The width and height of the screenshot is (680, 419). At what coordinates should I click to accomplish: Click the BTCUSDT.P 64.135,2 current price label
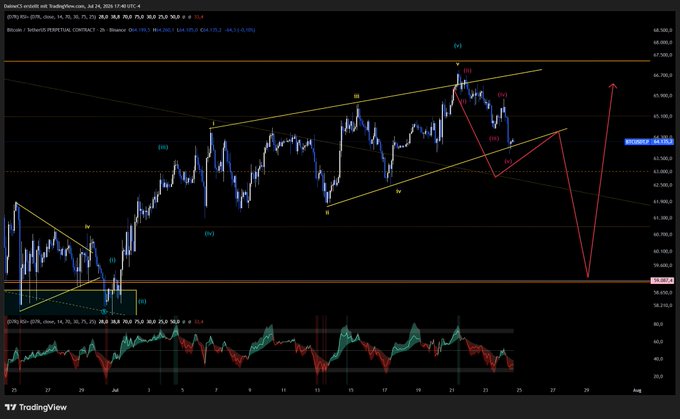click(649, 142)
